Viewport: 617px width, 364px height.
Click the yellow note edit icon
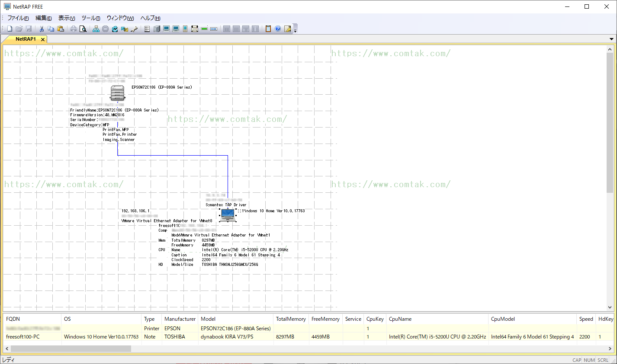(x=287, y=29)
